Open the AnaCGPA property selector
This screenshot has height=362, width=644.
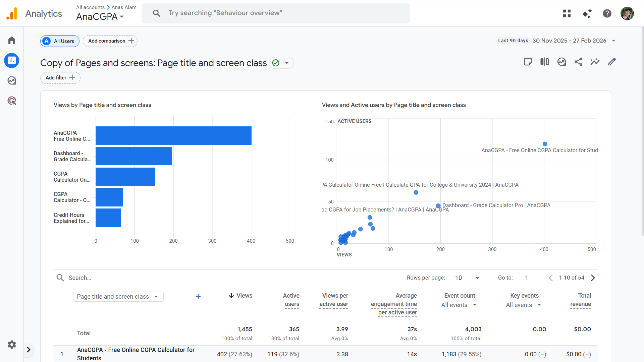click(x=100, y=16)
